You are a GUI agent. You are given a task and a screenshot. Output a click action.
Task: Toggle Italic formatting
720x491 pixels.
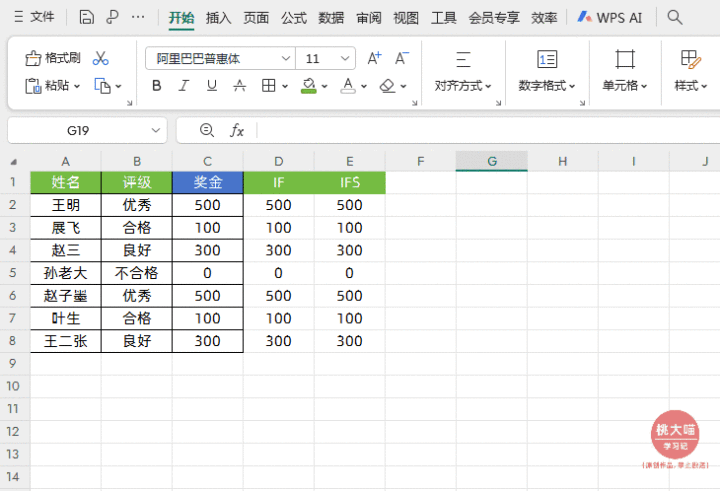point(184,86)
